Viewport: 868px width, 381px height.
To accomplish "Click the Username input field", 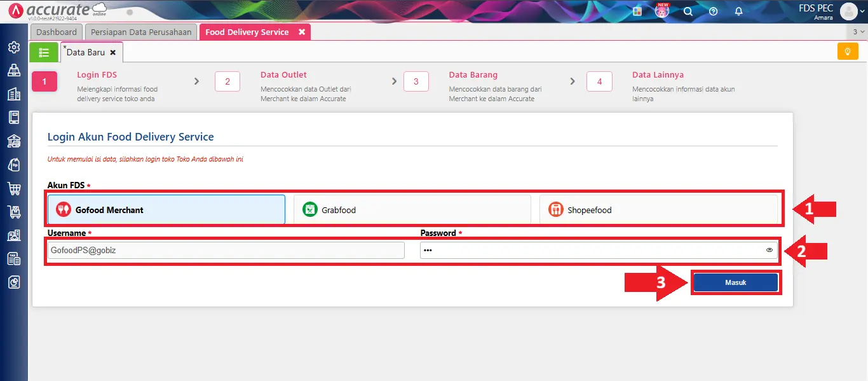I will coord(226,251).
